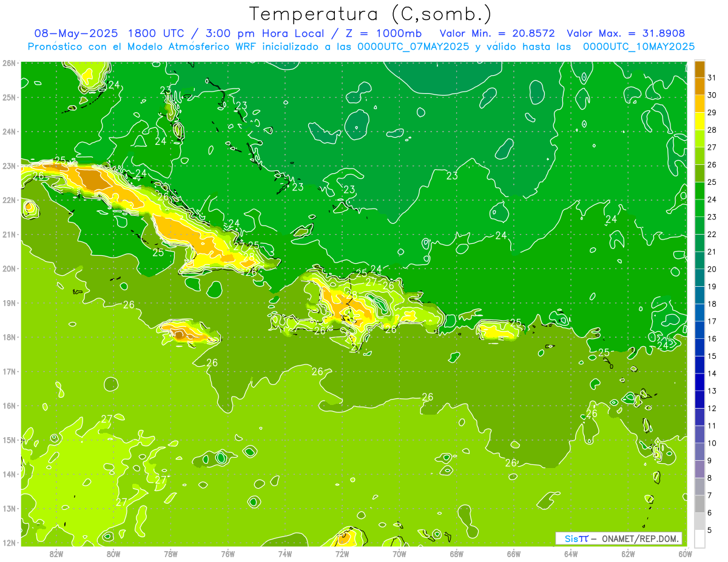Click the "26N" latitude axis label
This screenshot has width=728, height=562.
(x=10, y=62)
